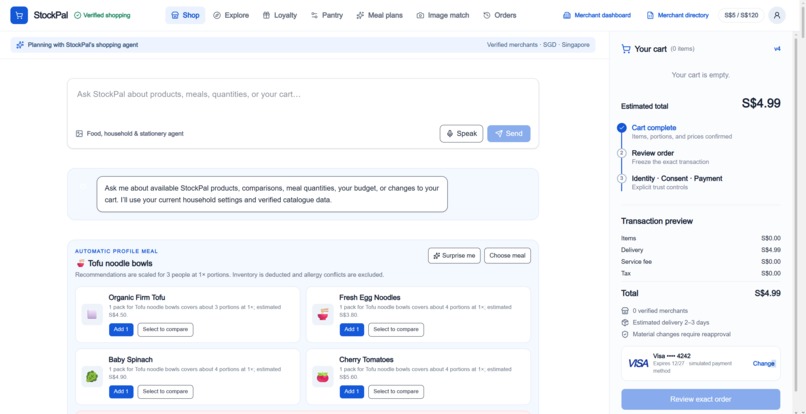The width and height of the screenshot is (806, 414).
Task: Click the Delivery S$4.99 row
Action: tap(701, 250)
